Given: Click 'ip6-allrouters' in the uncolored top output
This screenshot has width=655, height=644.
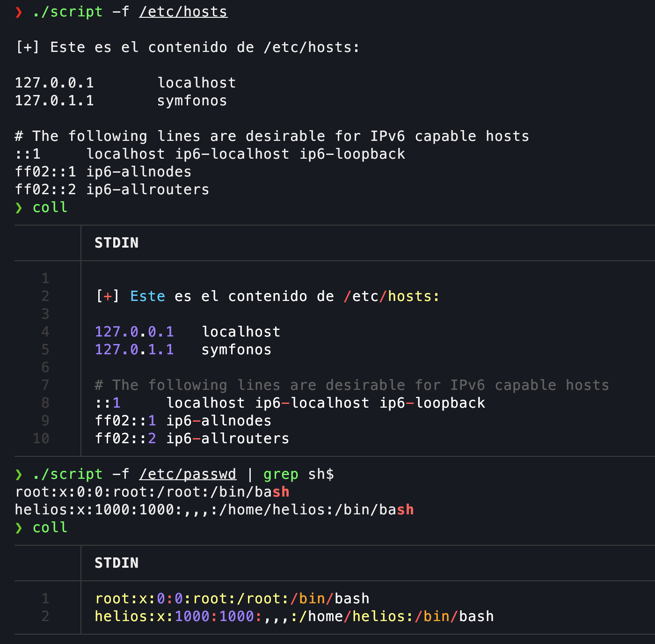Looking at the screenshot, I should coord(147,190).
